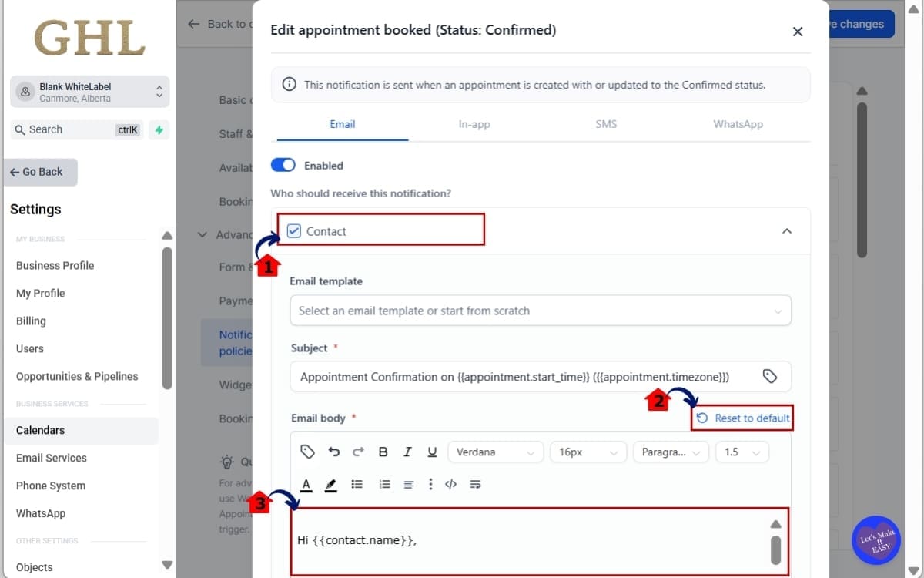Insert a numbered list
Screen dimensions: 924x578
tap(384, 484)
